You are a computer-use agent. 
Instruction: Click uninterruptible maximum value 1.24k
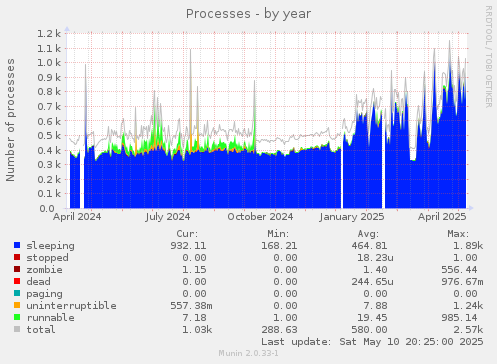coord(468,306)
